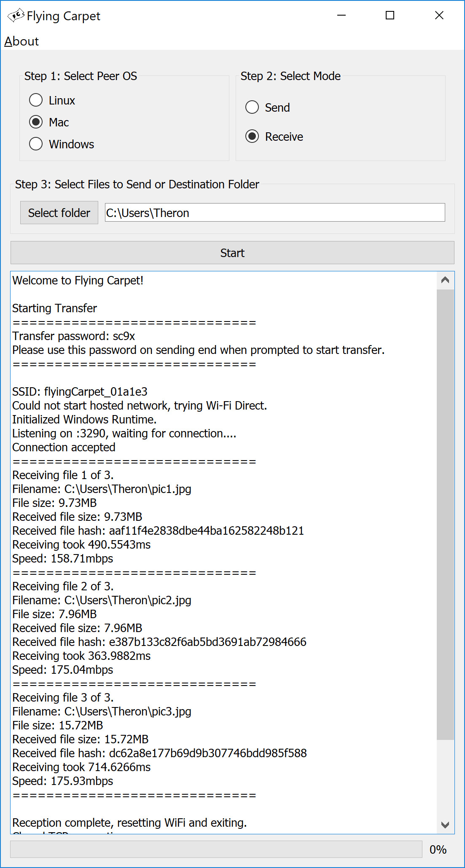Click the log scrollbar down arrow
Screen dimensions: 465x868
click(x=445, y=825)
